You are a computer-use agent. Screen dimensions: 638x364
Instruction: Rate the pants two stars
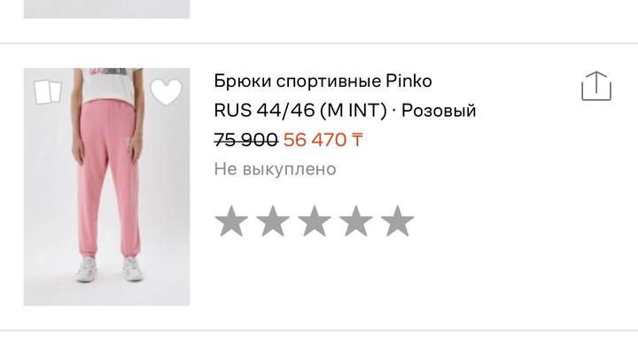coord(273,221)
